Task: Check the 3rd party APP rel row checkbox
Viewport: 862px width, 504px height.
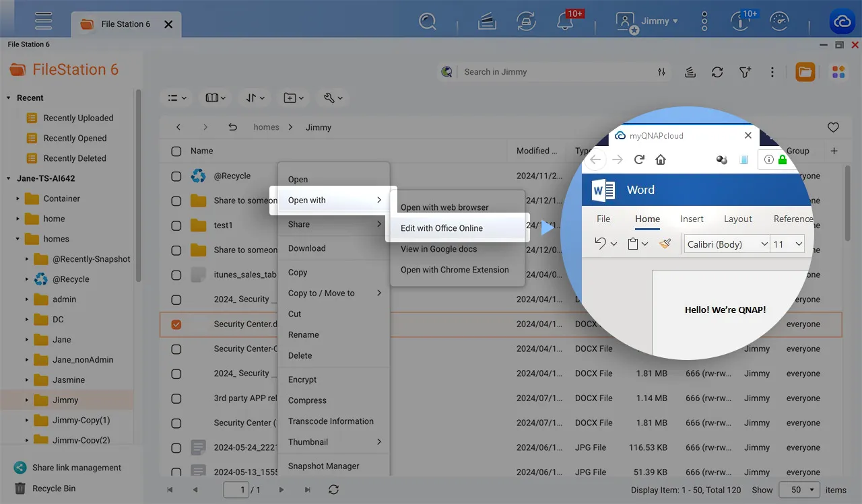Action: coord(176,398)
